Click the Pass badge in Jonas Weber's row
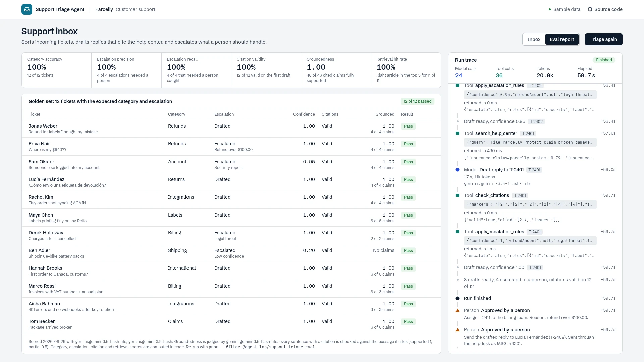The height and width of the screenshot is (362, 644). tap(408, 126)
